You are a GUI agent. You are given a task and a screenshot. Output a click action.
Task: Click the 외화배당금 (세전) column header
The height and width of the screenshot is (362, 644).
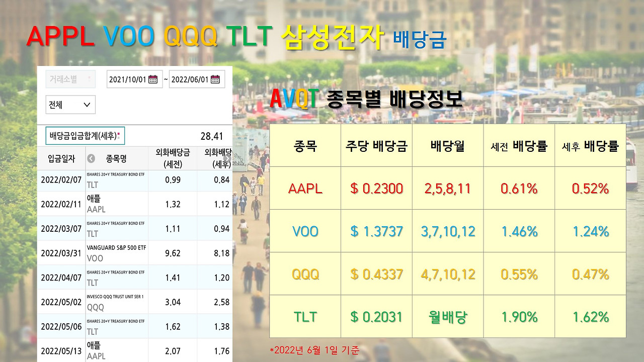point(173,159)
